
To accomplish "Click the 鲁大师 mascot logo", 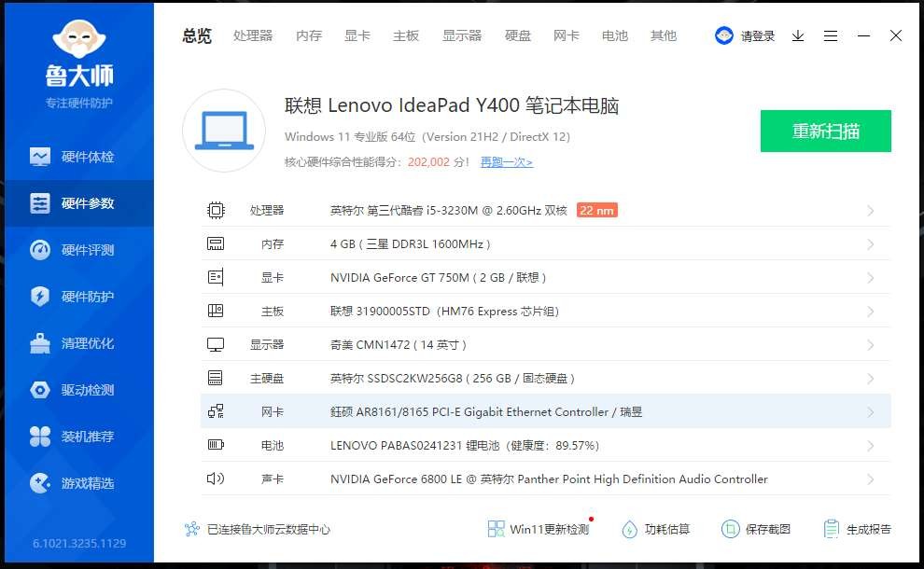I will click(x=79, y=39).
